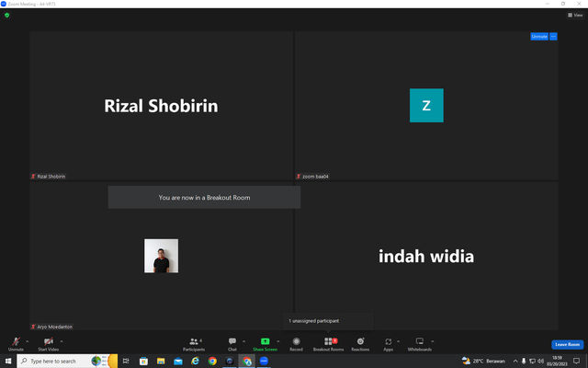Show hidden system tray icons
This screenshot has height=368, width=588.
click(515, 361)
